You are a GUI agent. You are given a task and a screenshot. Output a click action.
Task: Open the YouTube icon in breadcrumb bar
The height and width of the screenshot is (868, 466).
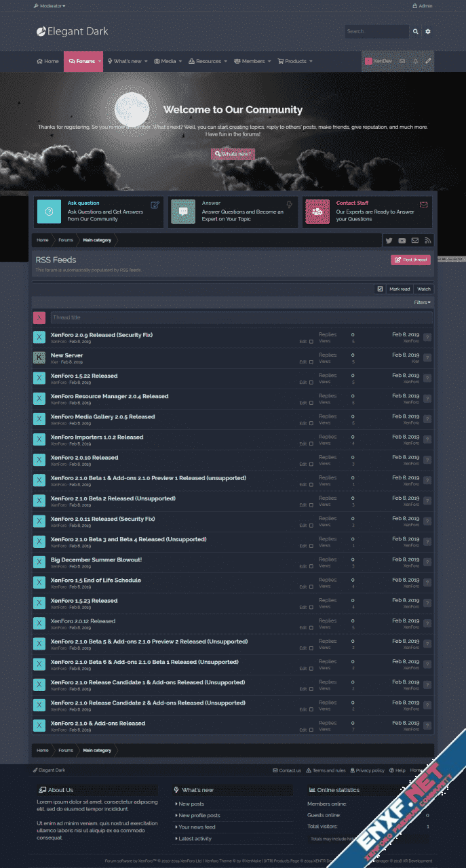click(402, 240)
